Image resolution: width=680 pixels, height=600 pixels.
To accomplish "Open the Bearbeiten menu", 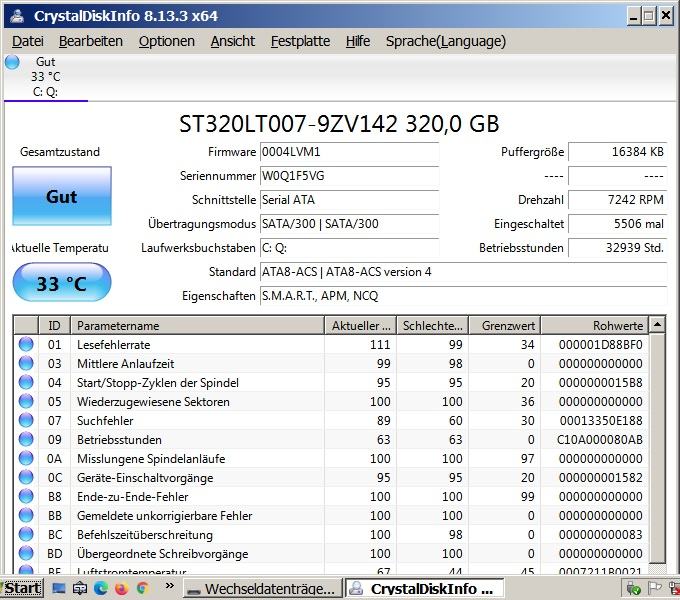I will click(91, 41).
